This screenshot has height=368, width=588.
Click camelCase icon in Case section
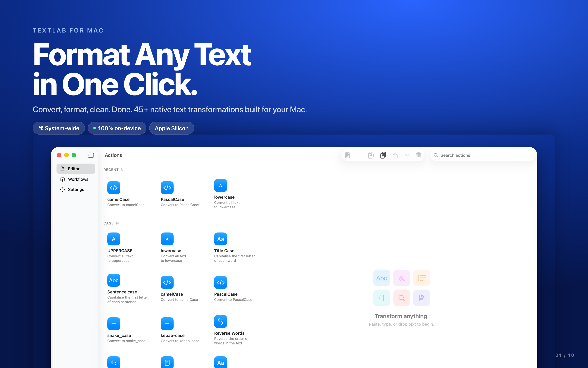[x=167, y=283]
